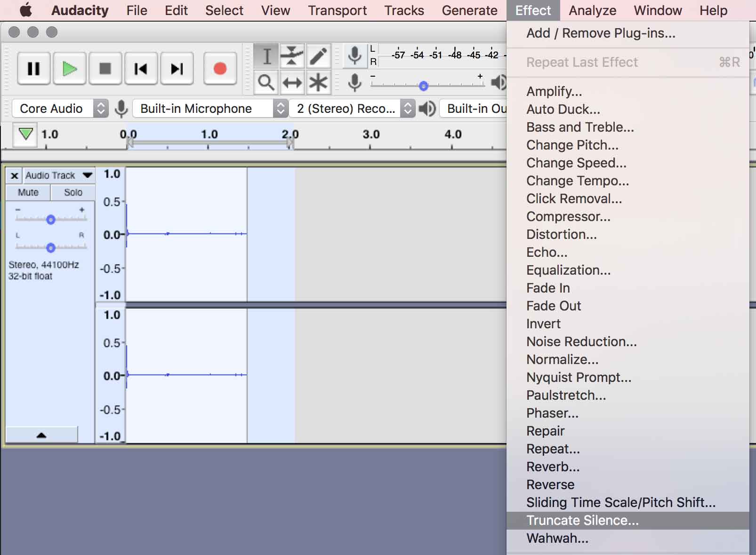Click the upper channel waveform
The width and height of the screenshot is (756, 555).
coord(186,234)
